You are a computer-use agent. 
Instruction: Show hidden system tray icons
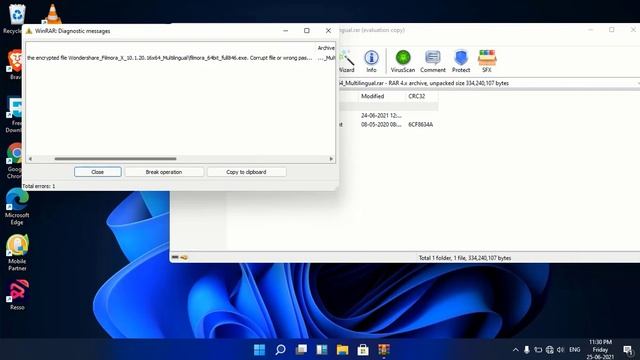[x=516, y=350]
